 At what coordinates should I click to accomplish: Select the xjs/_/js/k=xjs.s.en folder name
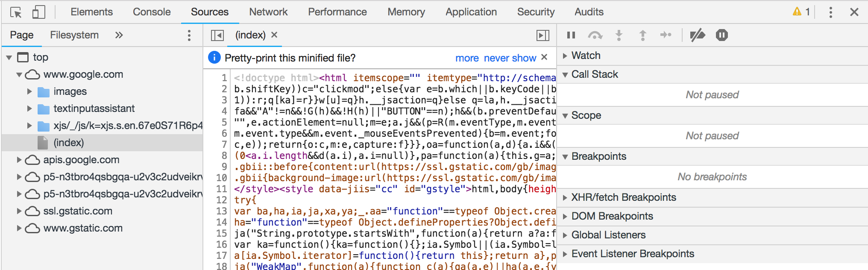point(128,126)
